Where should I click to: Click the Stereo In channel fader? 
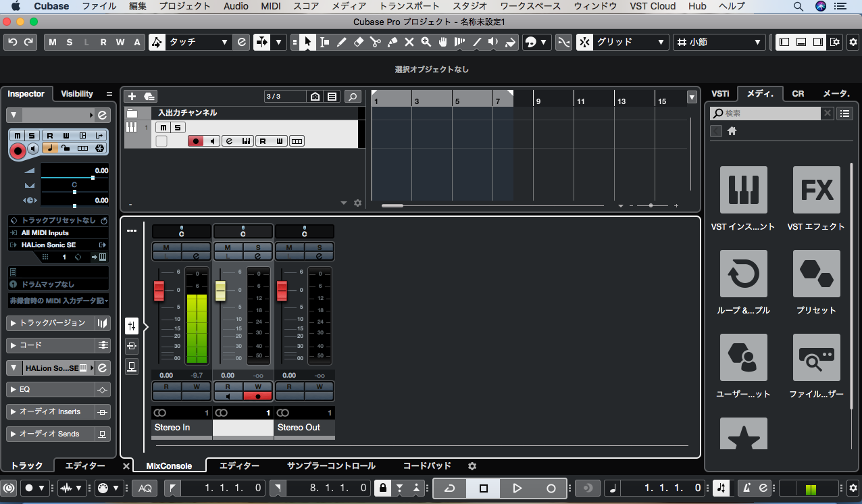(x=159, y=291)
